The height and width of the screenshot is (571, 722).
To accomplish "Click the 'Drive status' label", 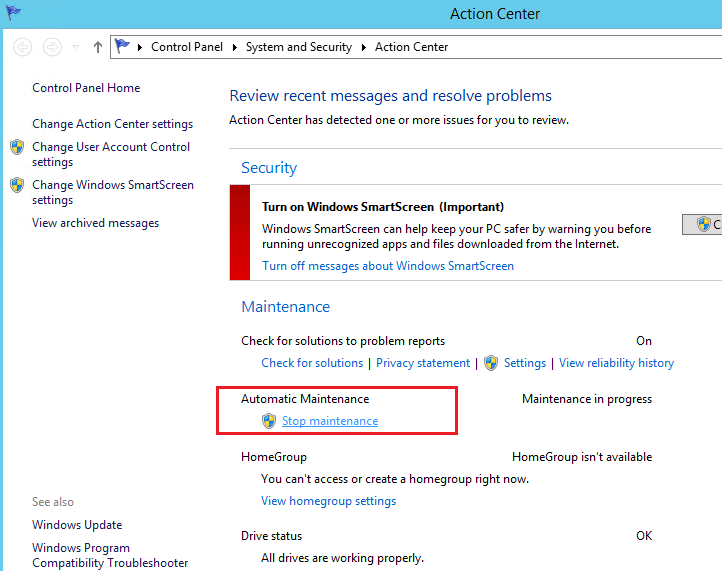I will [271, 536].
